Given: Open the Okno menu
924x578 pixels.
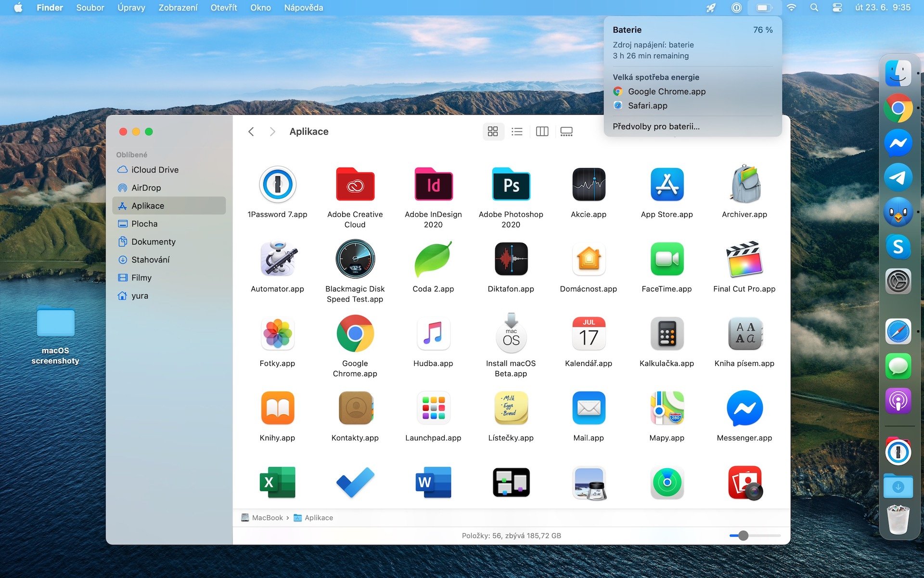Looking at the screenshot, I should click(260, 8).
